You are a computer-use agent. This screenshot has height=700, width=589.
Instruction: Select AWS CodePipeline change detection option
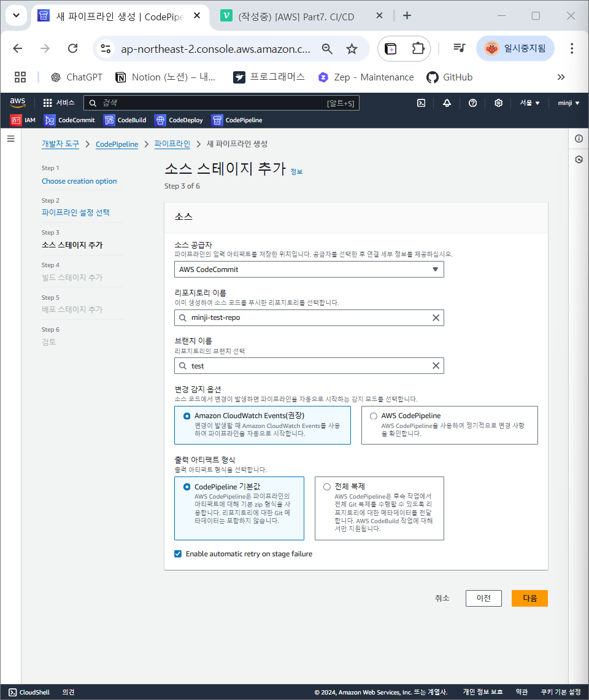point(449,425)
